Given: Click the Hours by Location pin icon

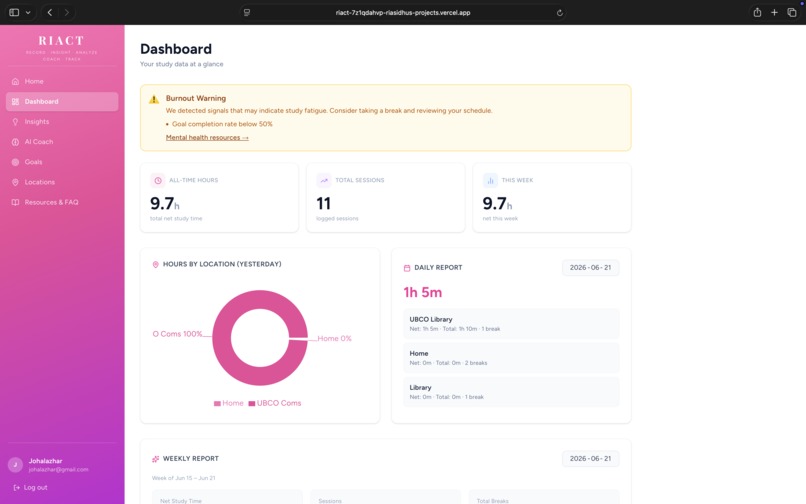Looking at the screenshot, I should point(155,264).
